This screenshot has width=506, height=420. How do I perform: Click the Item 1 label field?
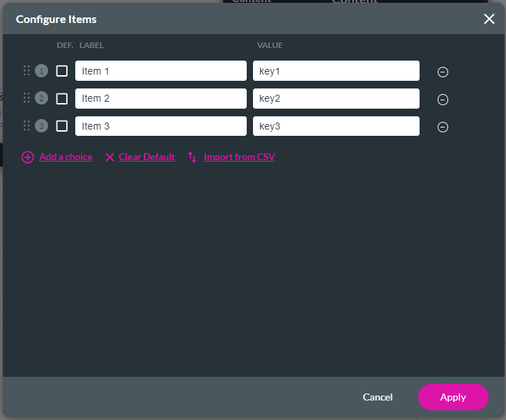(x=160, y=71)
